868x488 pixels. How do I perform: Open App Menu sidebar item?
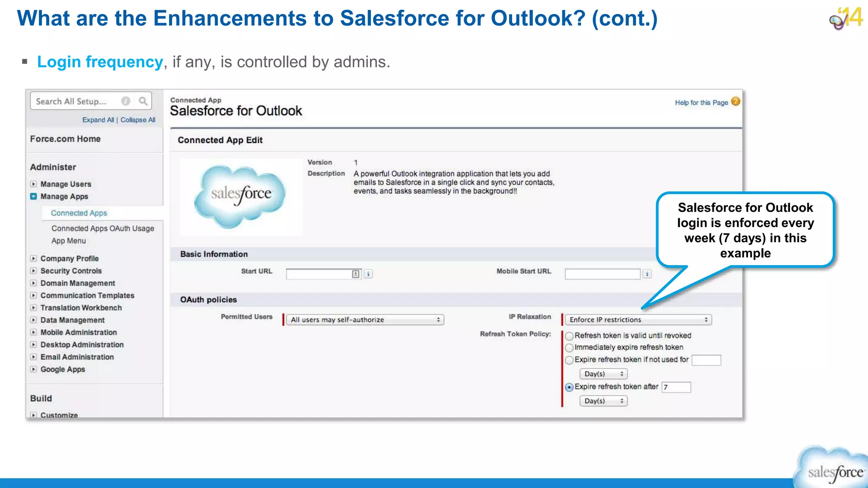69,241
